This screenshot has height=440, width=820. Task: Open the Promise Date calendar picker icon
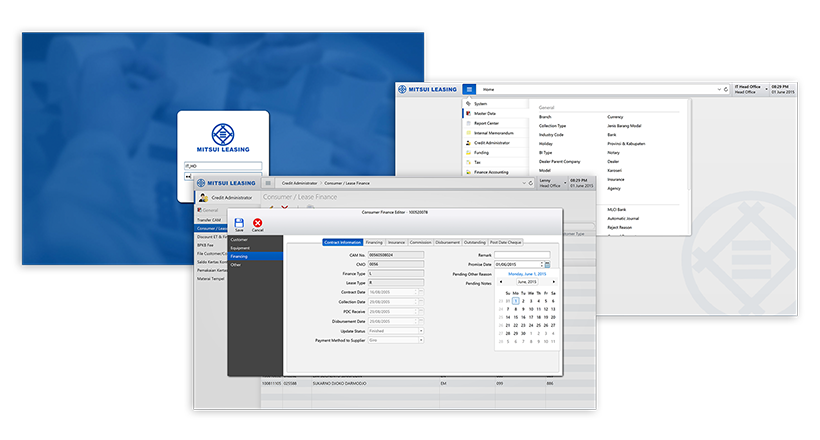(x=547, y=264)
